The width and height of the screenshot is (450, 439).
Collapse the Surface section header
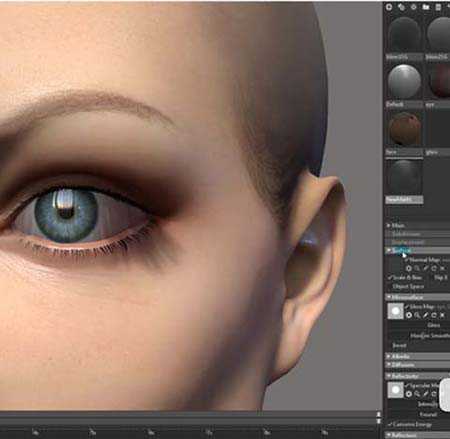(418, 250)
